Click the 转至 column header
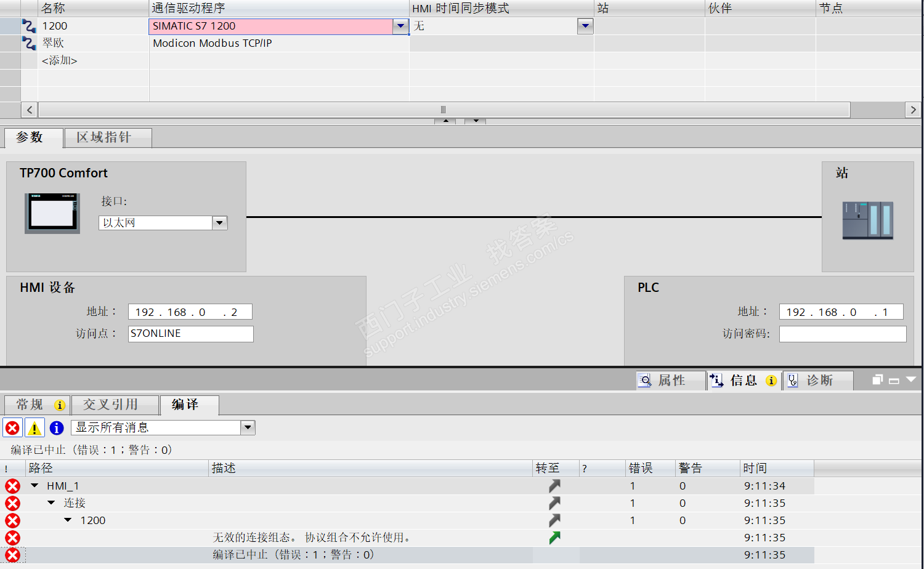924x569 pixels. [556, 468]
